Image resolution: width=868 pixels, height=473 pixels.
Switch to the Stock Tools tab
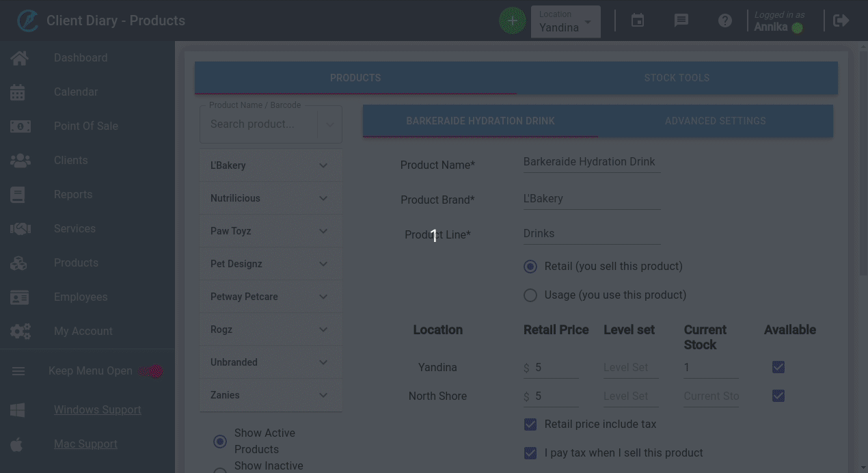(x=677, y=78)
